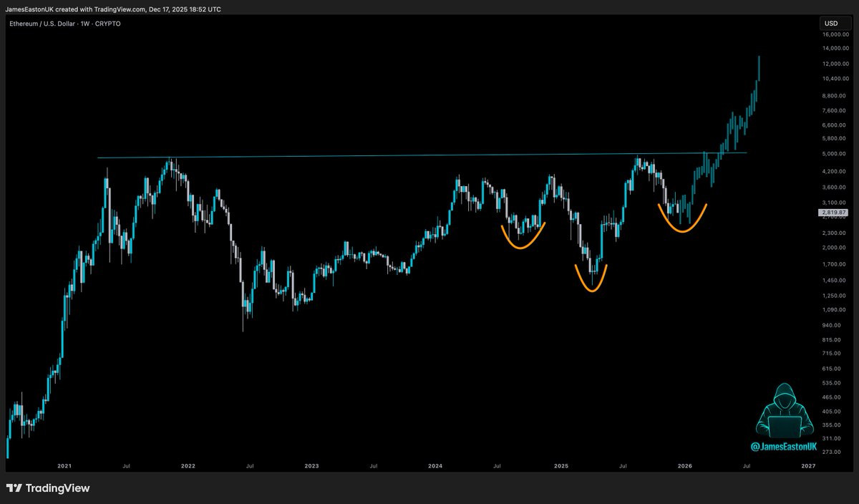Click the 355.00 price axis label
The height and width of the screenshot is (504, 859).
pyautogui.click(x=833, y=425)
